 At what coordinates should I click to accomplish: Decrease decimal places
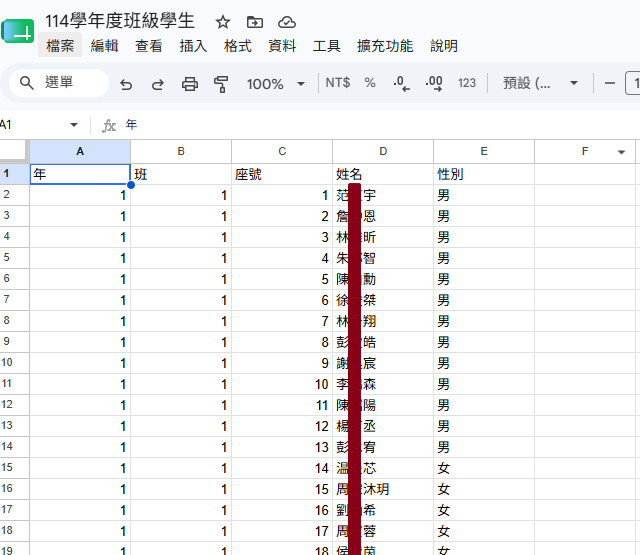click(x=402, y=83)
